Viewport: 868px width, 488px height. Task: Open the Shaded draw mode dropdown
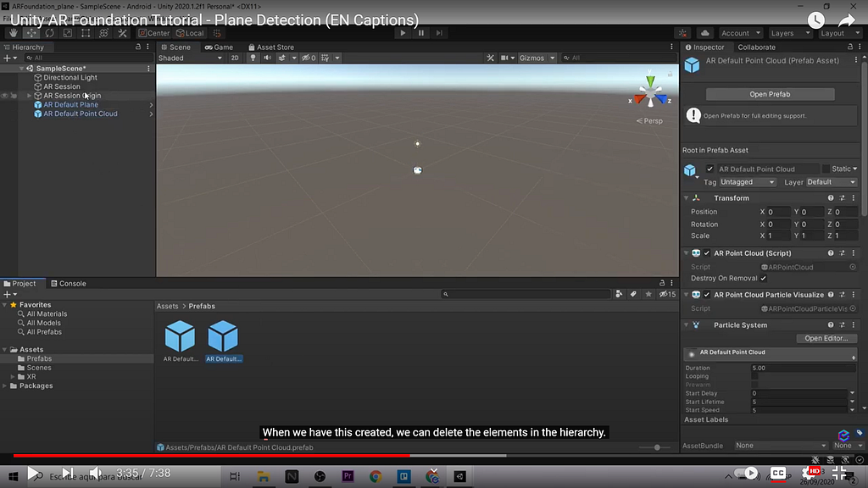click(191, 58)
